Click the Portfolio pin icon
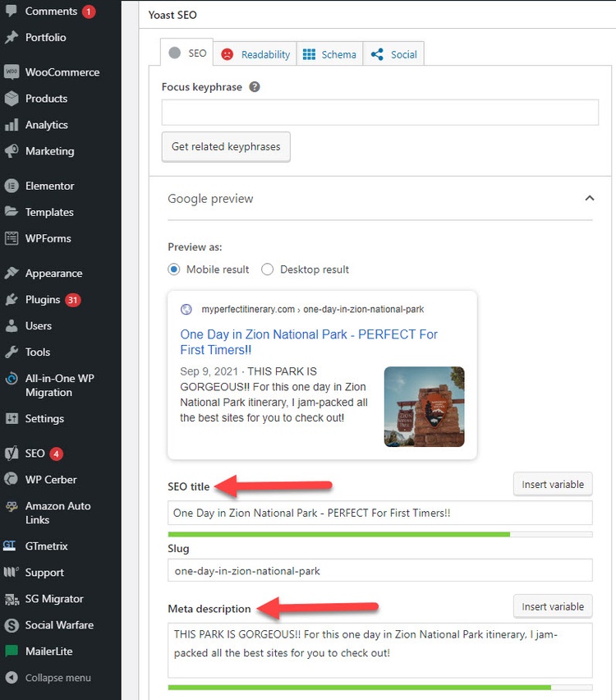 click(11, 38)
